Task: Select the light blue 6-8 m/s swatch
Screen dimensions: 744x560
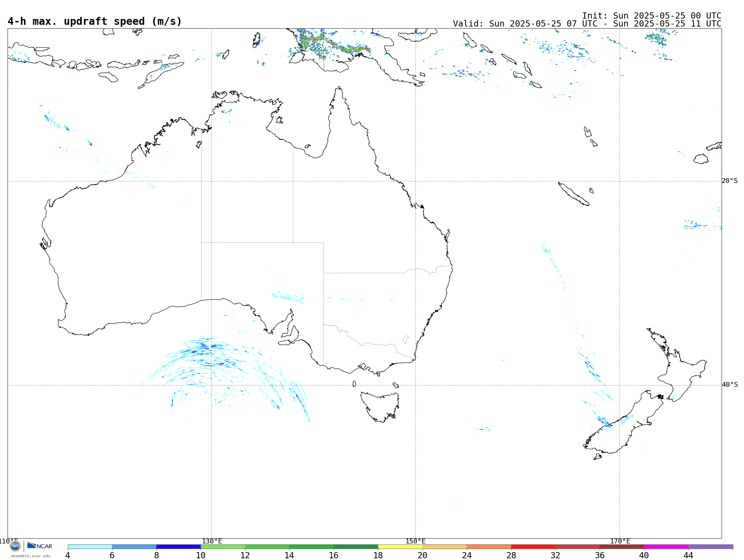Action: point(134,547)
